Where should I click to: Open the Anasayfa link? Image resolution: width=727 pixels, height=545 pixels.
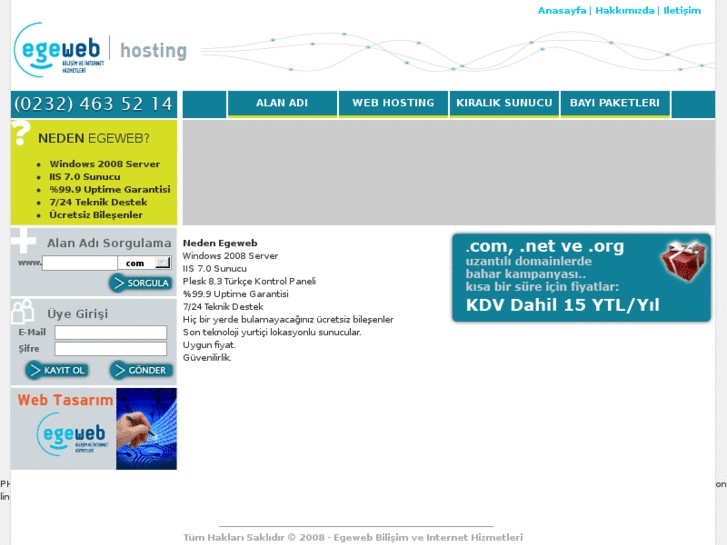pos(561,11)
